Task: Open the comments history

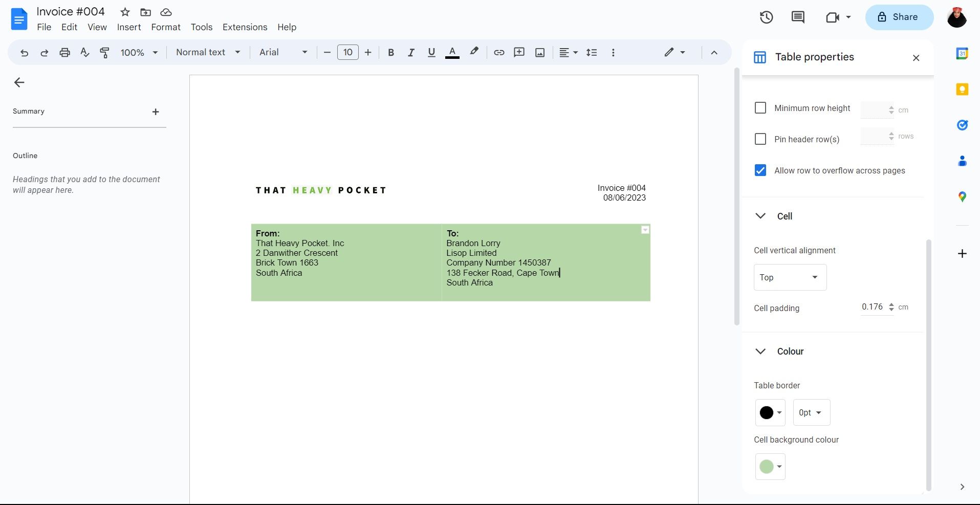Action: pos(798,17)
